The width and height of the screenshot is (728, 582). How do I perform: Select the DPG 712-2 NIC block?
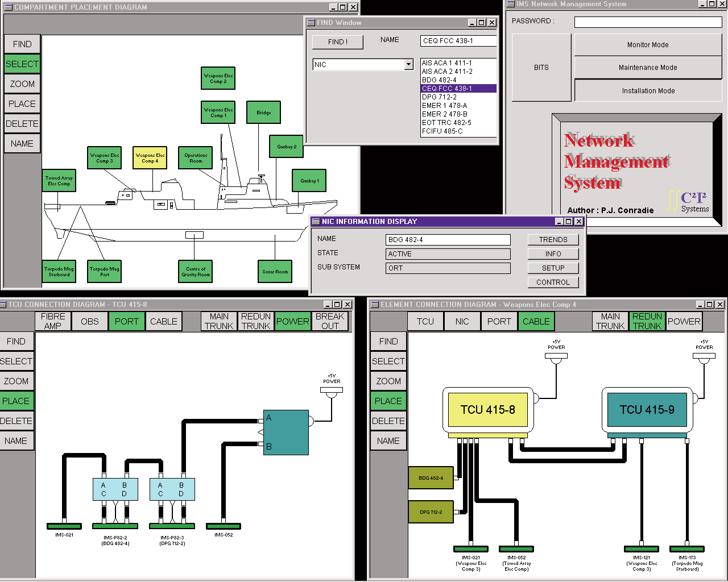431,512
